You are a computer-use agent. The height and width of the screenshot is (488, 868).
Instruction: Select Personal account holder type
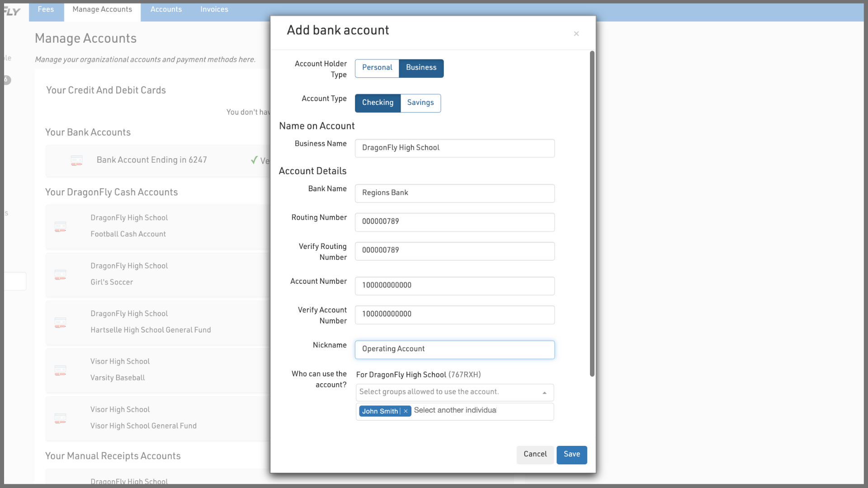tap(377, 68)
